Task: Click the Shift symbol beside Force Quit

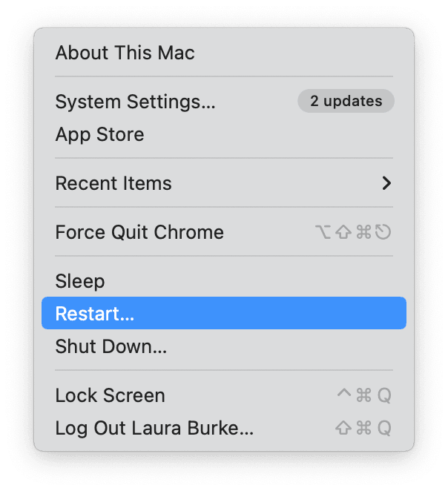Action: (x=343, y=233)
